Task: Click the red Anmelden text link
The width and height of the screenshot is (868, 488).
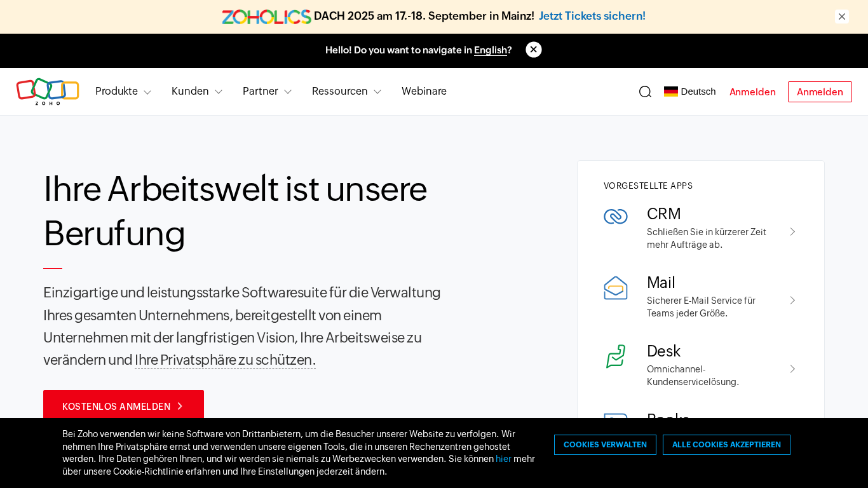Action: 752,92
